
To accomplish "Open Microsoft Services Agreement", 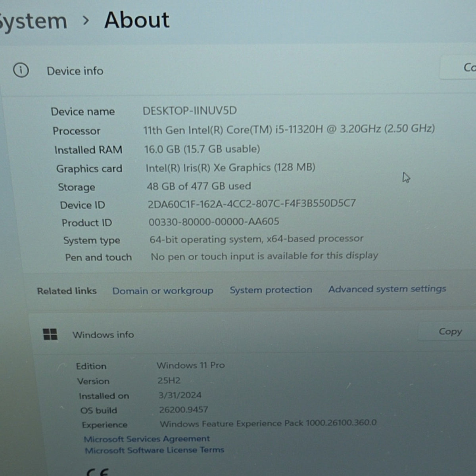I will point(147,439).
